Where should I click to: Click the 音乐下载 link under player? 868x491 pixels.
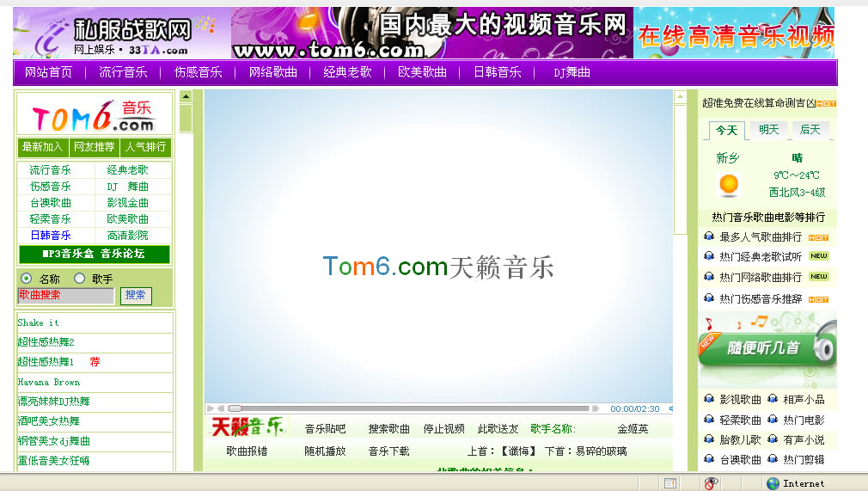click(389, 451)
